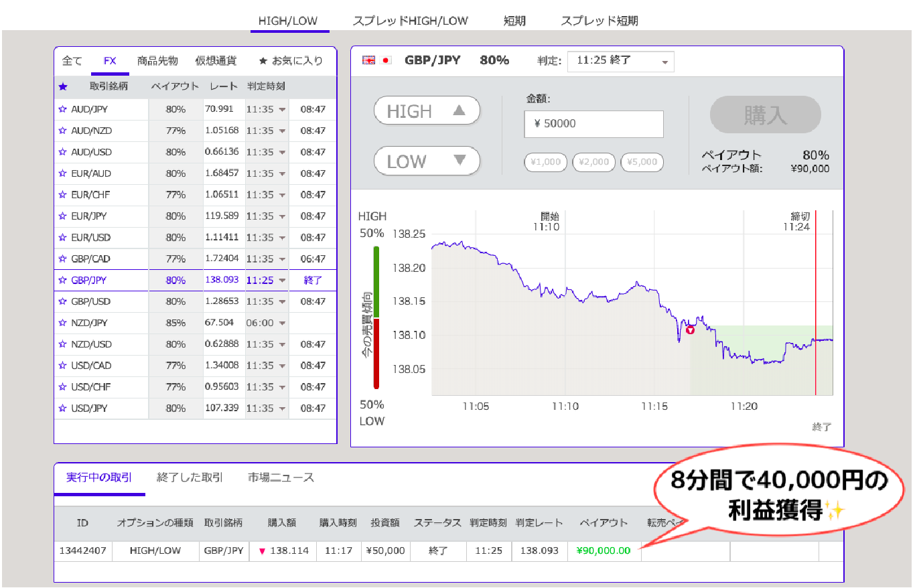Switch to the スプレッドHIGH/LOW tab
The height and width of the screenshot is (588, 915).
[x=410, y=21]
